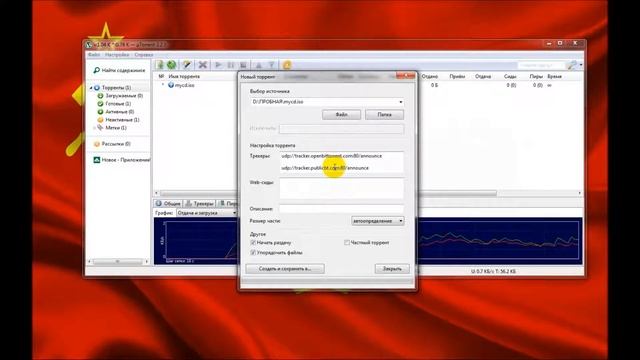
Task: Expand the Метки tree node
Action: click(x=94, y=128)
